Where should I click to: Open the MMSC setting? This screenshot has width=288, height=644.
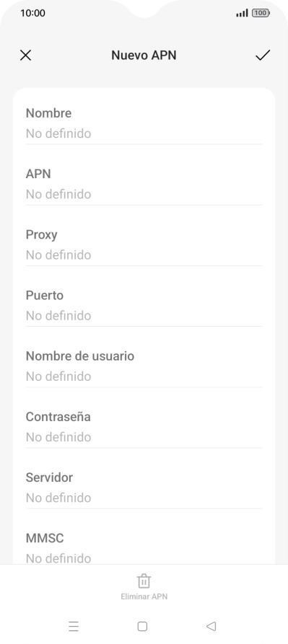(144, 546)
